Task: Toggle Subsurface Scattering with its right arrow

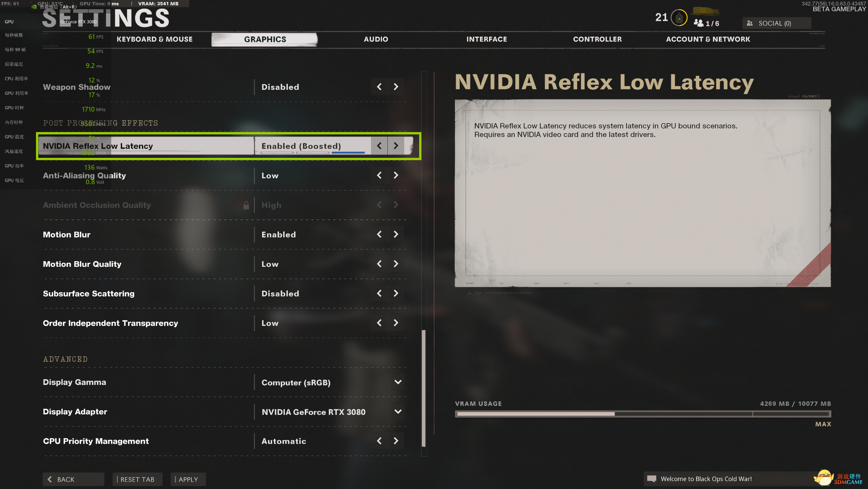Action: tap(396, 294)
